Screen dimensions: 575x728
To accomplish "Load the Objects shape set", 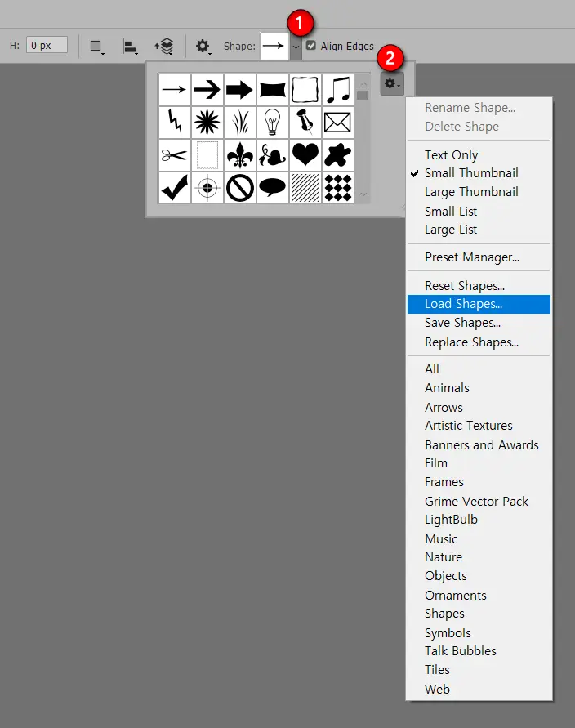I will click(479, 576).
